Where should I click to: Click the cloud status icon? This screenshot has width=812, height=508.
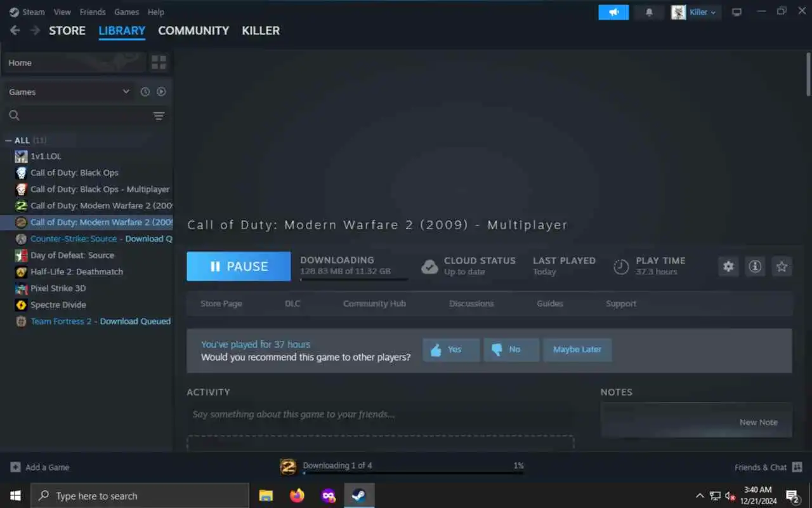429,266
